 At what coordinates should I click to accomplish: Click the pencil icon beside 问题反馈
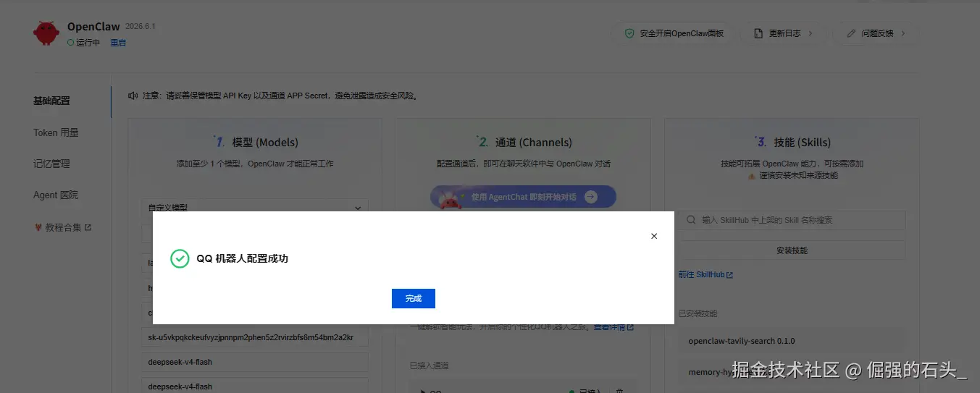(851, 33)
